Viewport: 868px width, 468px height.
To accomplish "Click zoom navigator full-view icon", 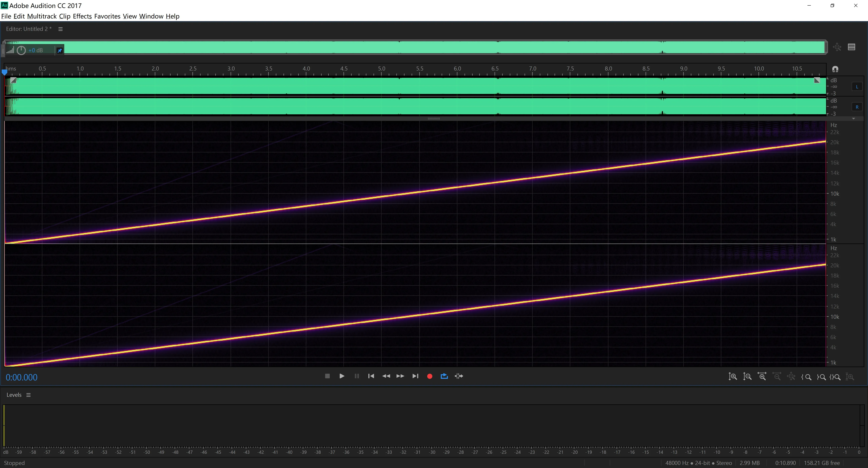I will pos(837,47).
